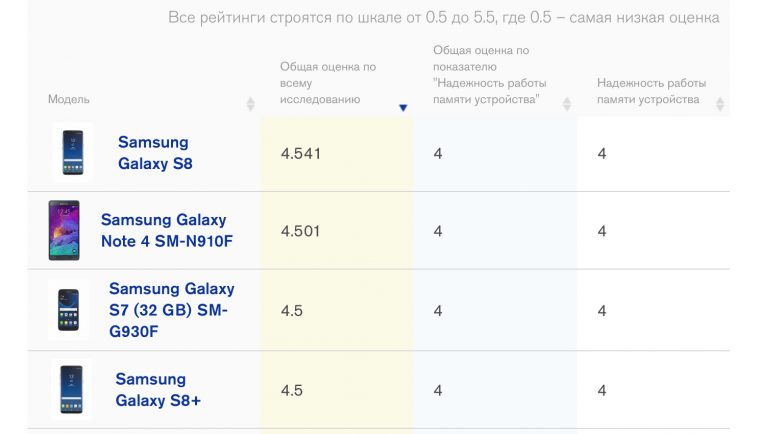Image resolution: width=760 pixels, height=434 pixels.
Task: Select the 4.5 score in Galaxy S8+ row
Action: pos(292,390)
